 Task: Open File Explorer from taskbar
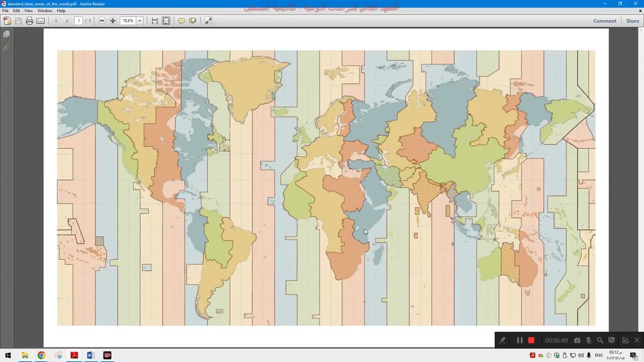tap(25, 355)
